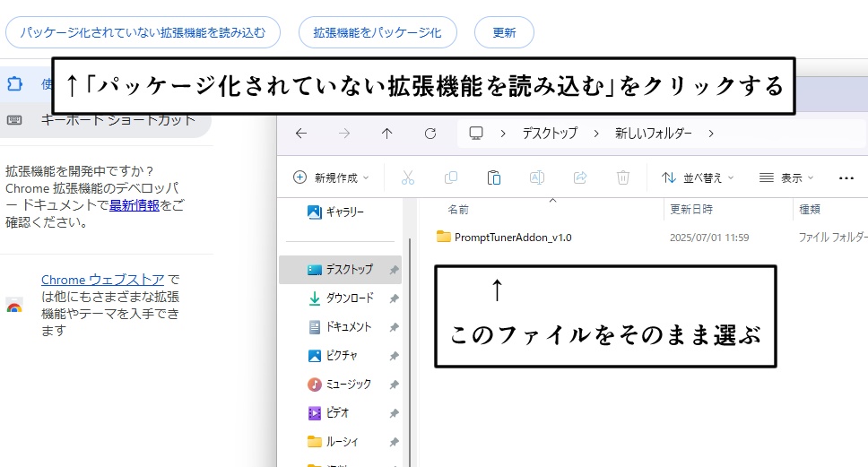
Task: Unpin デスクトップ using its pin icon
Action: click(394, 270)
